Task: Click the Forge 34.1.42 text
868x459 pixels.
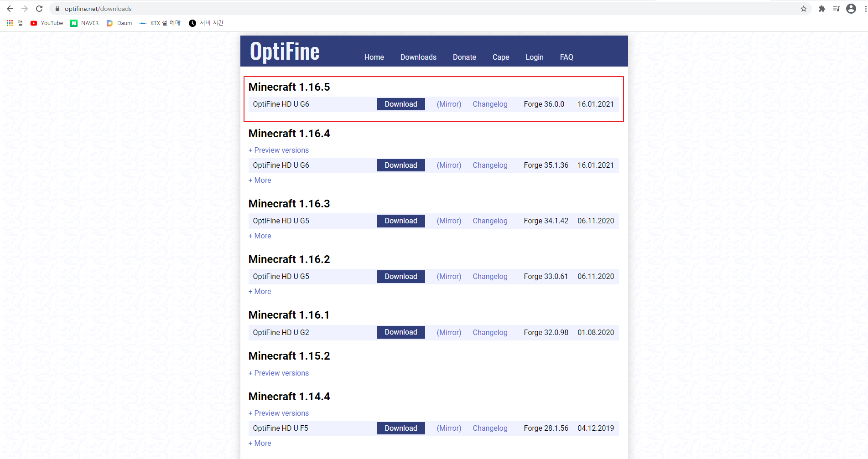Action: pyautogui.click(x=546, y=221)
